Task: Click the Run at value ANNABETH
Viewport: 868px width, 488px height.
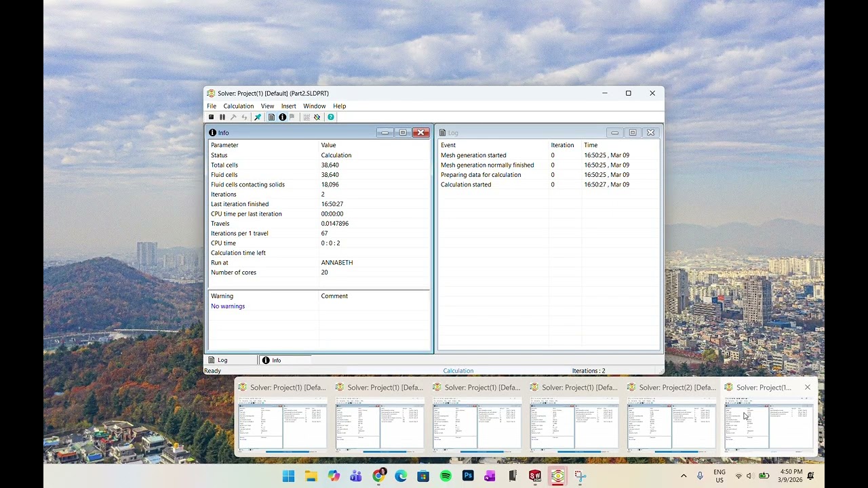Action: click(x=337, y=262)
